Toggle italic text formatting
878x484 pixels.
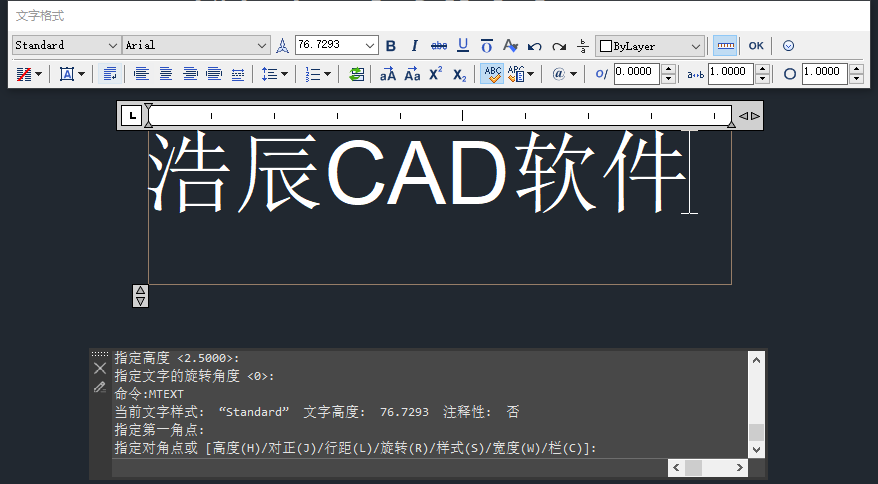pos(414,46)
